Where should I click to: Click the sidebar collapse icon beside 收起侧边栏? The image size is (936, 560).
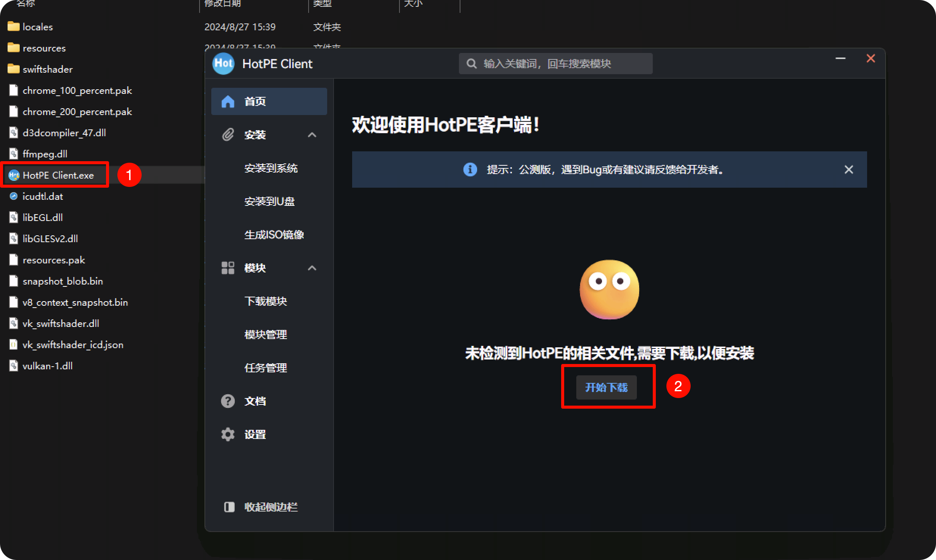tap(229, 507)
